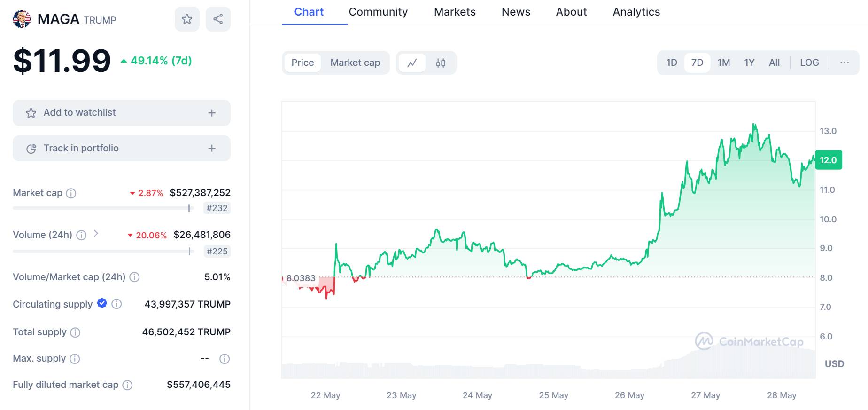Click the 13.0 y-axis label
This screenshot has width=868, height=410.
(x=828, y=131)
